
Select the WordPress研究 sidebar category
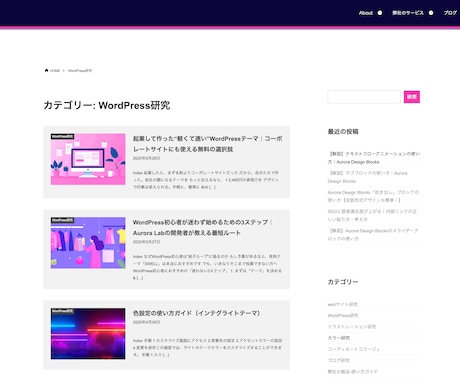click(x=343, y=315)
